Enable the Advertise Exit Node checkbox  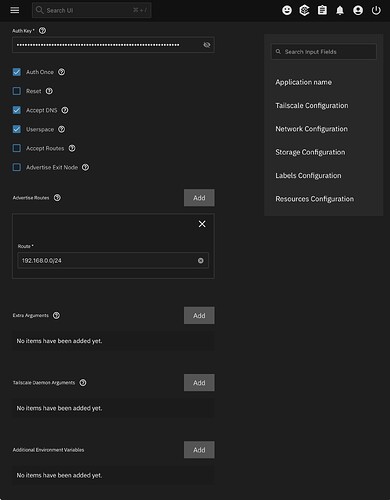click(17, 167)
